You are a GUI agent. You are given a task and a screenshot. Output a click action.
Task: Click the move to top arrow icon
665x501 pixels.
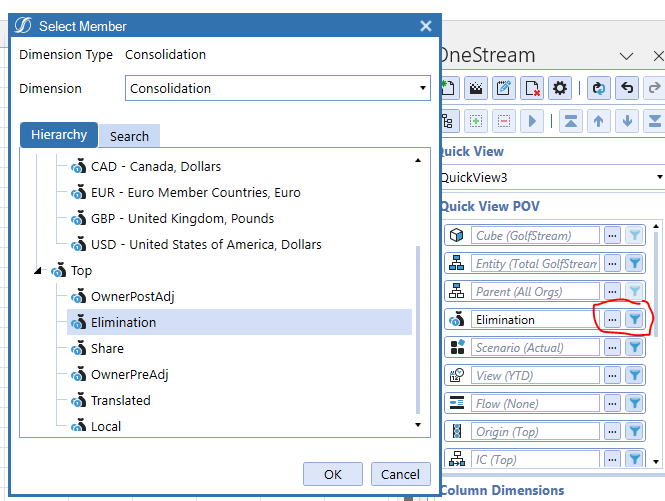click(x=570, y=121)
